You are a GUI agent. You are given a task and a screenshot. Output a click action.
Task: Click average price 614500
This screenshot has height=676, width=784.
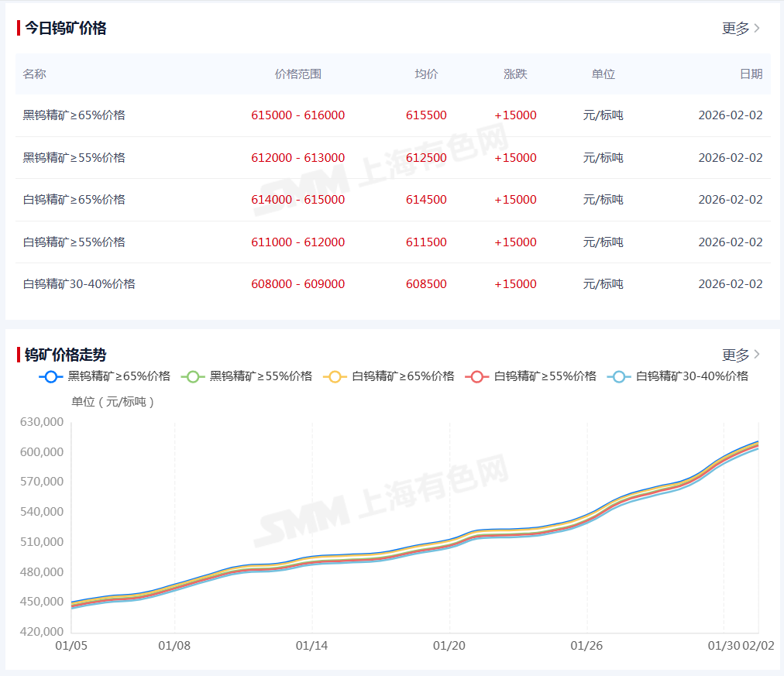[426, 200]
